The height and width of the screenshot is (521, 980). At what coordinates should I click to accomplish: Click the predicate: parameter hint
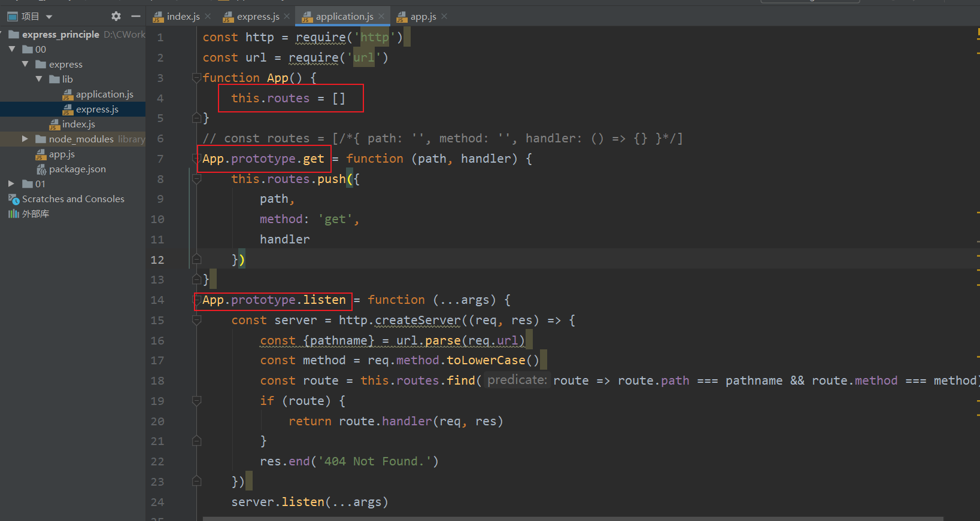[517, 380]
